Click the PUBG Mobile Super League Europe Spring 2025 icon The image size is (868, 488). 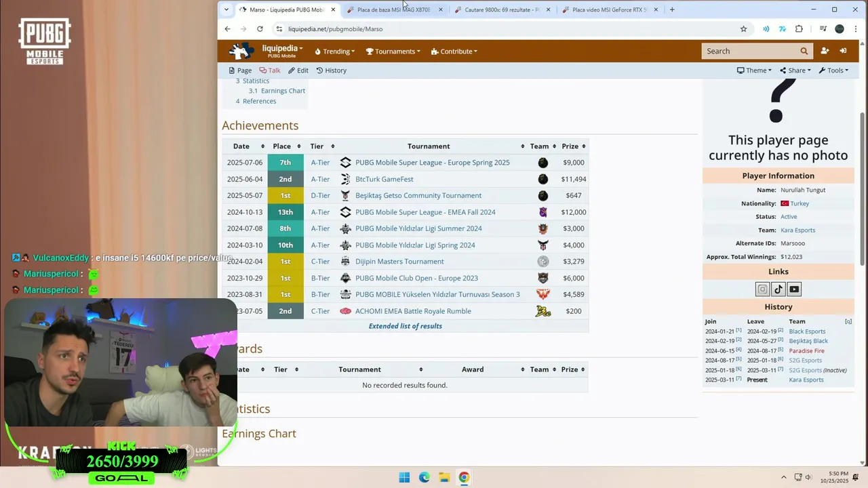click(x=345, y=163)
